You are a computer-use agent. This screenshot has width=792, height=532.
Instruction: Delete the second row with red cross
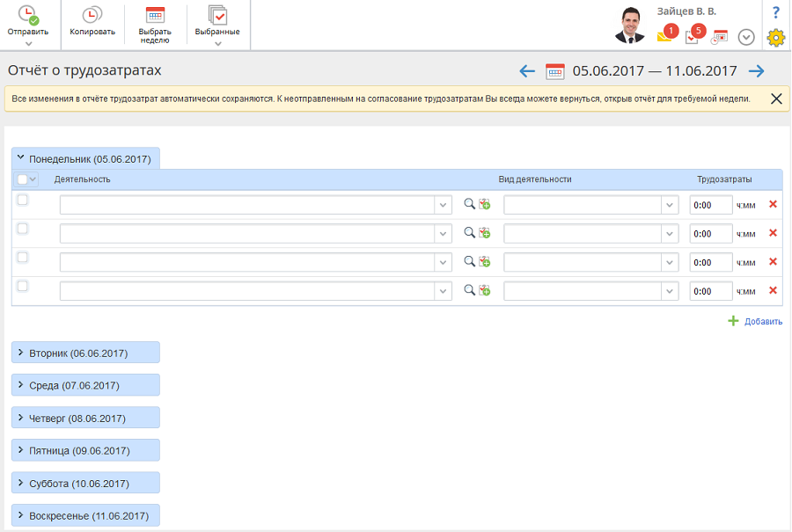tap(773, 233)
